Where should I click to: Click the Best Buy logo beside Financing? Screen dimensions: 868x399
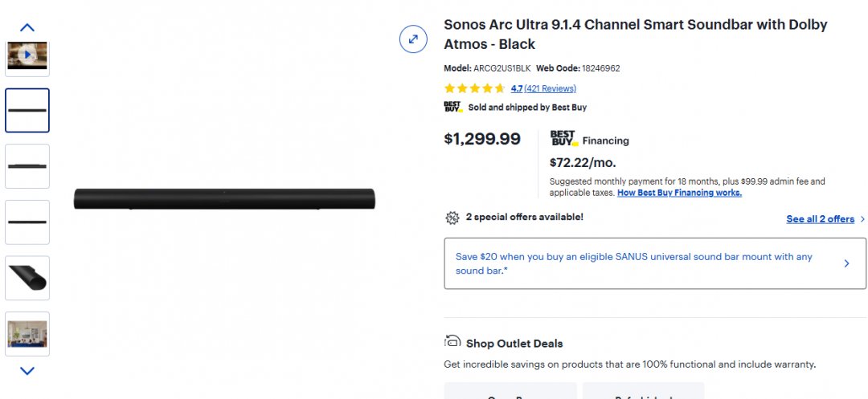coord(563,139)
